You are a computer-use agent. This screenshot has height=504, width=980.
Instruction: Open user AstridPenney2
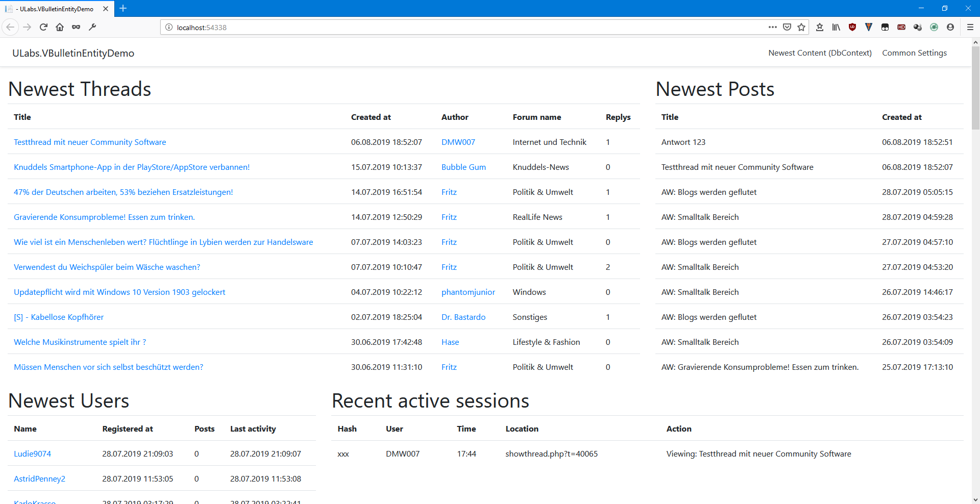point(39,479)
